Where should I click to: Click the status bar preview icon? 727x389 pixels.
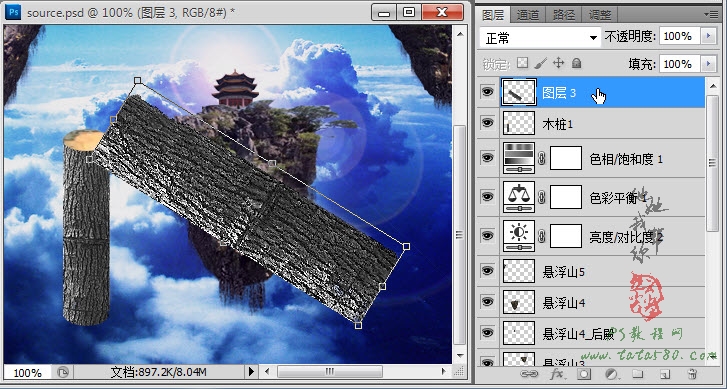tap(63, 372)
